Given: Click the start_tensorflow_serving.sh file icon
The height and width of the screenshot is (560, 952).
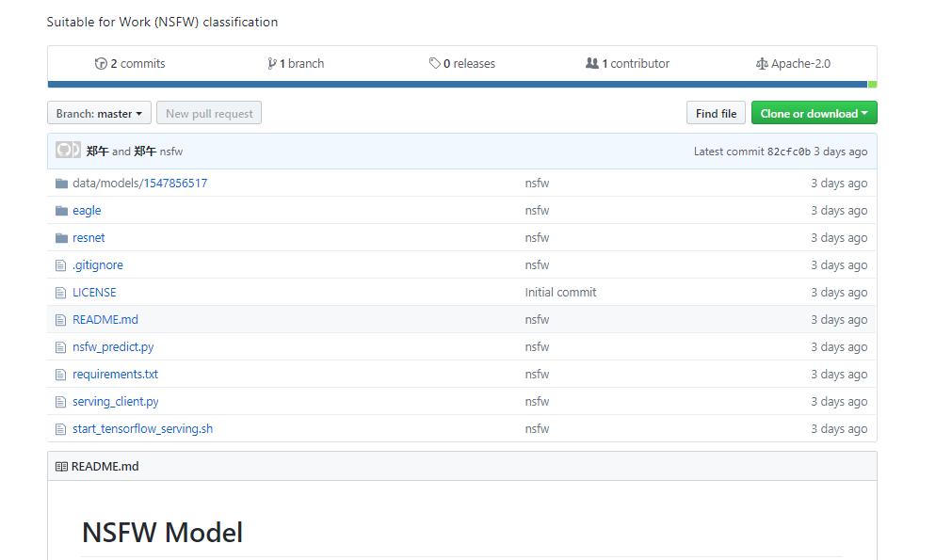Looking at the screenshot, I should 60,429.
